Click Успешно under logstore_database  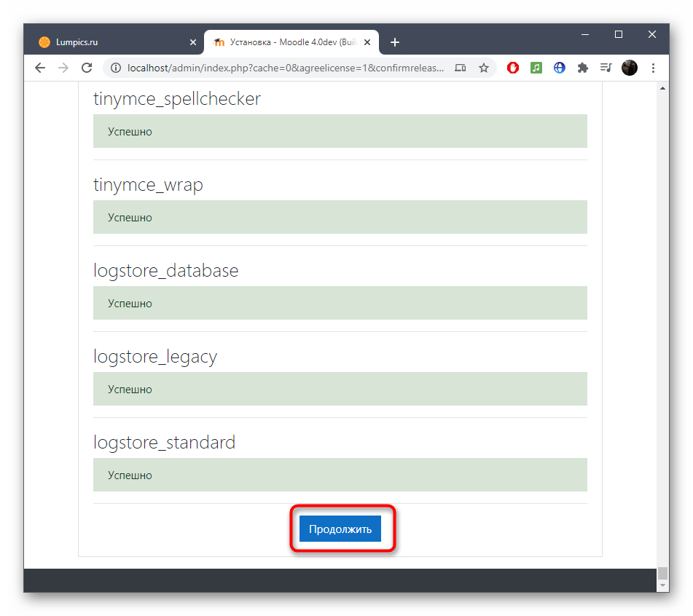coord(130,304)
